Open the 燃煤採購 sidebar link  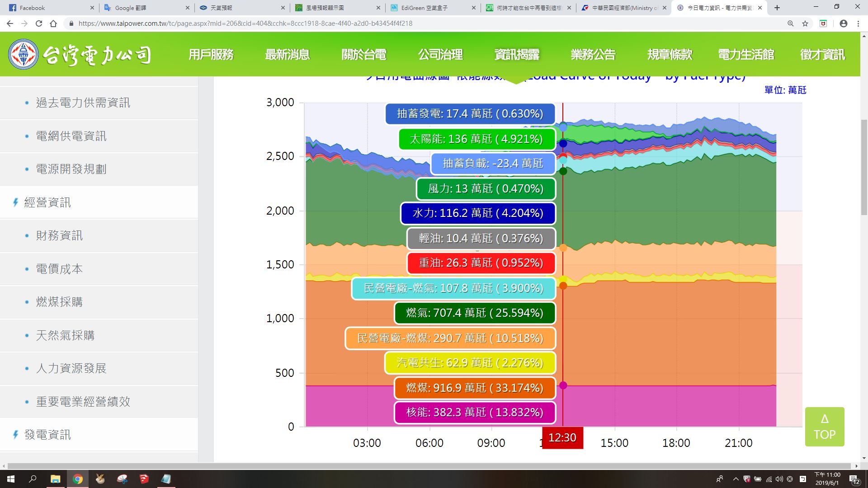coord(59,302)
